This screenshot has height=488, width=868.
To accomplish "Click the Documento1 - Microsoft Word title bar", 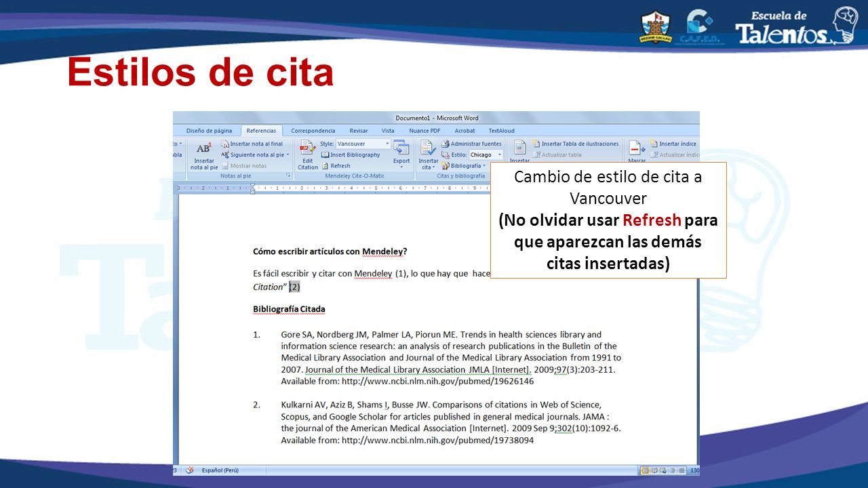I will point(437,118).
